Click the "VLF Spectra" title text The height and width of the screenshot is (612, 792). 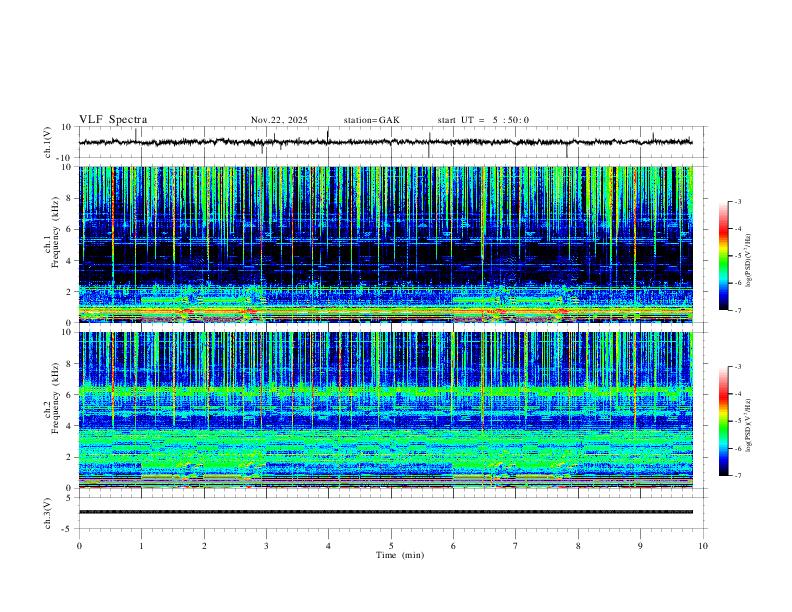(113, 120)
